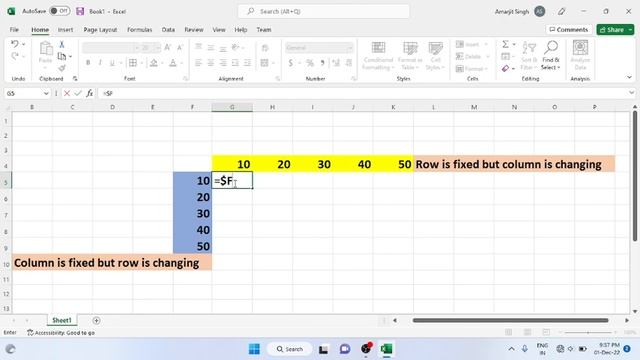Open the File menu
Screen dimensions: 640x360
point(14,29)
